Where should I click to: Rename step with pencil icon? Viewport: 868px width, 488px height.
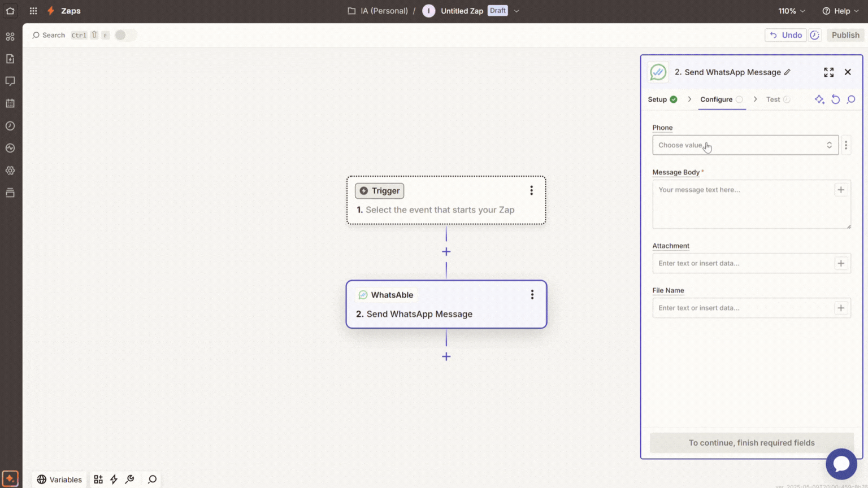click(787, 72)
